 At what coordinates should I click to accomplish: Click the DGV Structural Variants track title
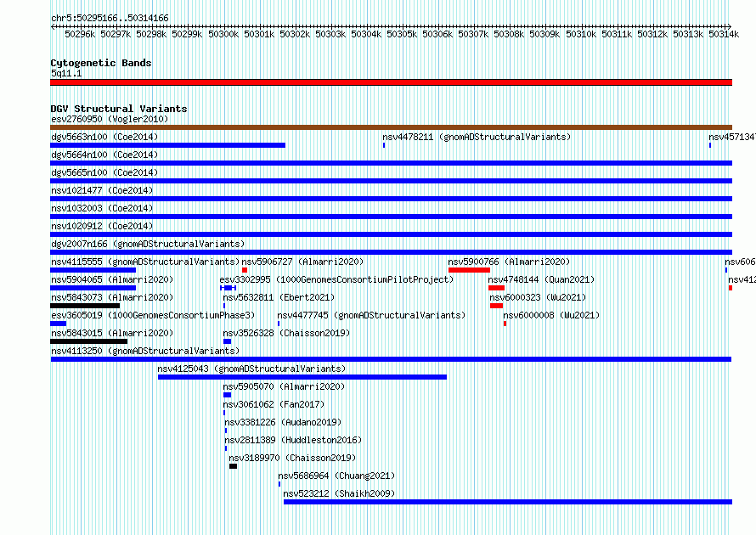click(119, 109)
